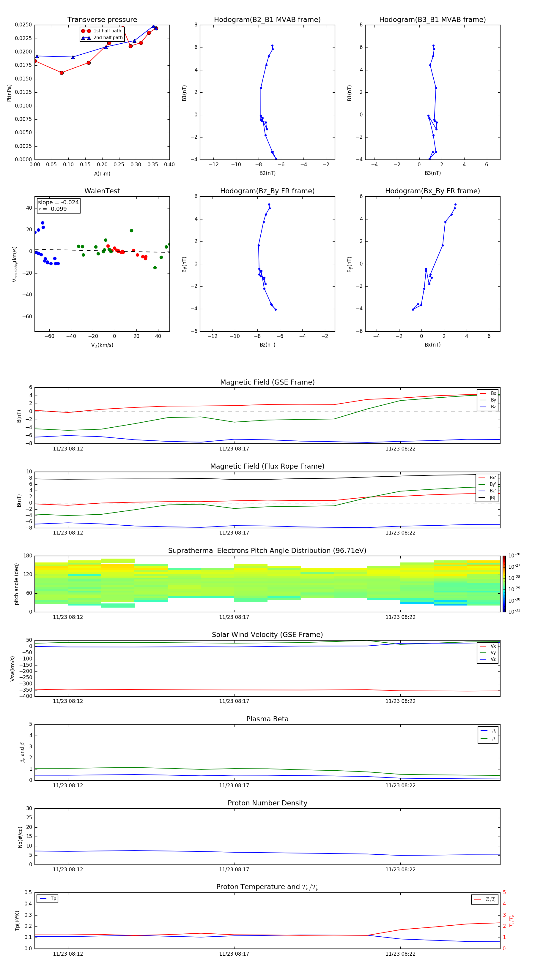Click the 'V_A(km/s)' axis label
Image resolution: width=535 pixels, height=980 pixels.
(102, 345)
